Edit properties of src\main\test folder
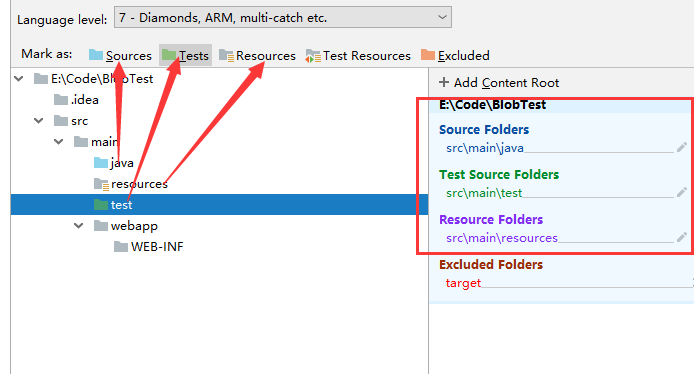 682,192
